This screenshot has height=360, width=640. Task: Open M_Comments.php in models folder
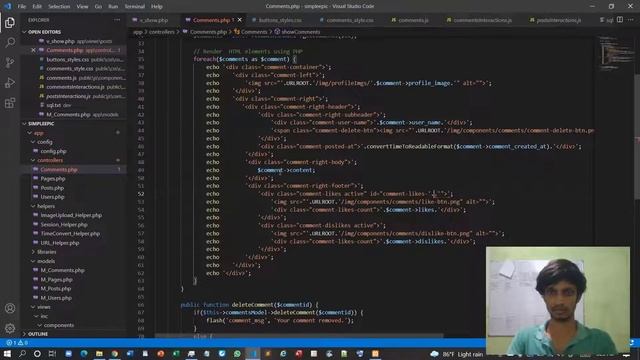click(62, 270)
